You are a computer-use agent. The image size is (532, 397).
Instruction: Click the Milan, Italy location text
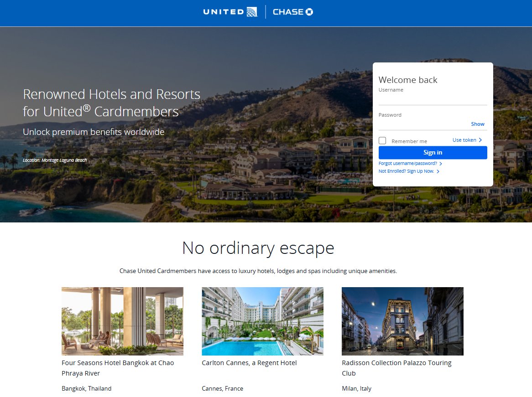[x=357, y=388]
